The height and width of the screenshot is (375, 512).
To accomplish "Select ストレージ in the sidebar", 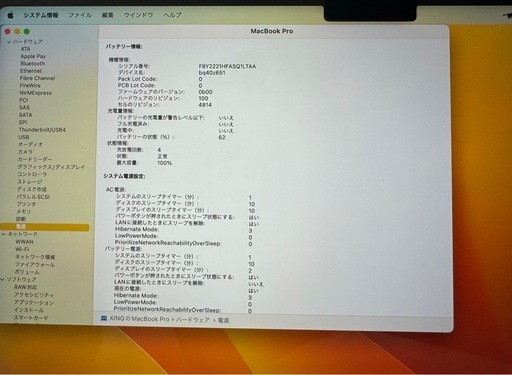I will click(x=30, y=182).
